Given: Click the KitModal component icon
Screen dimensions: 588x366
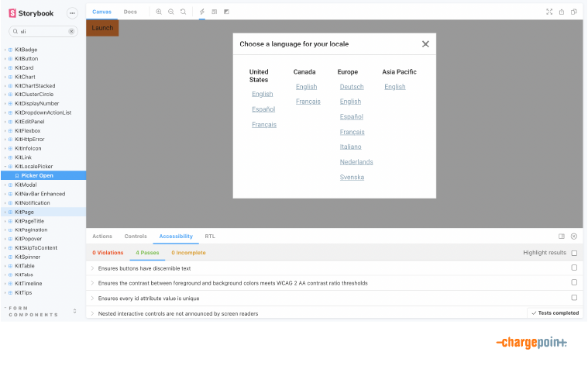Looking at the screenshot, I should tap(11, 185).
